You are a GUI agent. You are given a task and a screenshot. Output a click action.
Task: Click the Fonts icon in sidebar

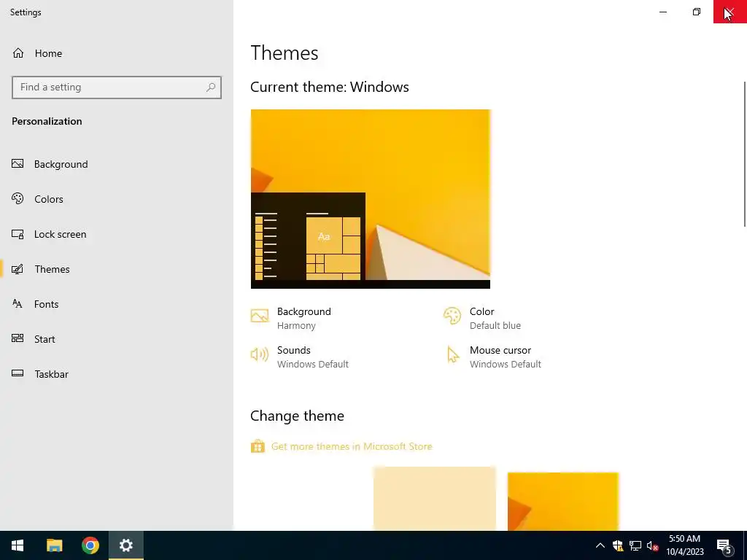[18, 304]
